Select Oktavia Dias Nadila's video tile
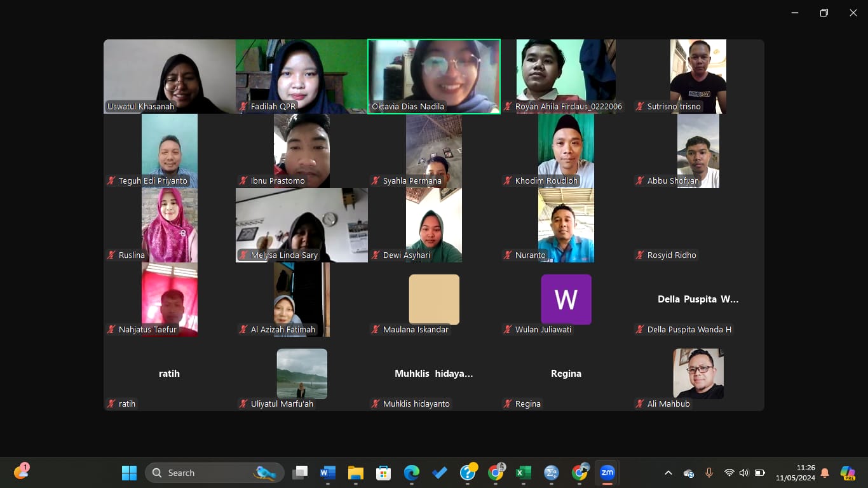 click(x=434, y=76)
